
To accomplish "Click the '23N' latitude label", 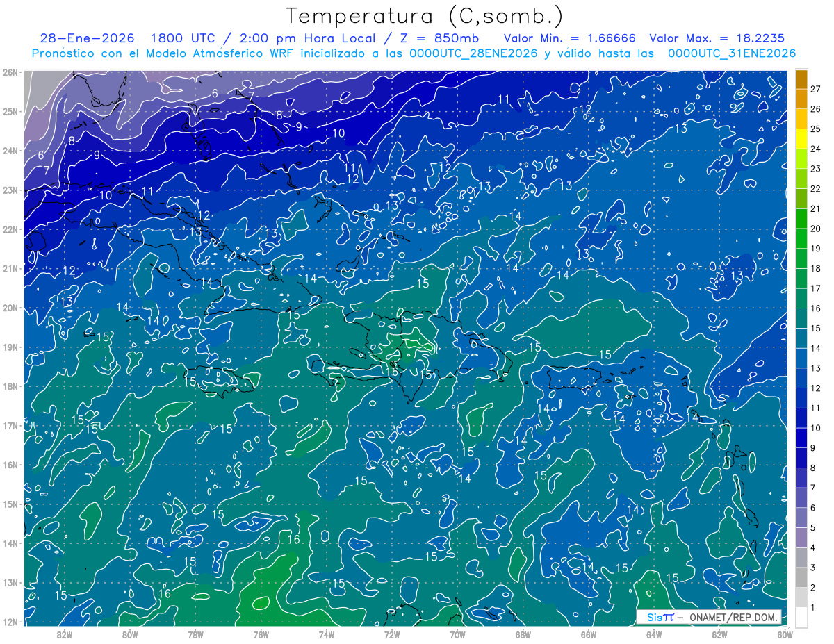I will 10,190.
